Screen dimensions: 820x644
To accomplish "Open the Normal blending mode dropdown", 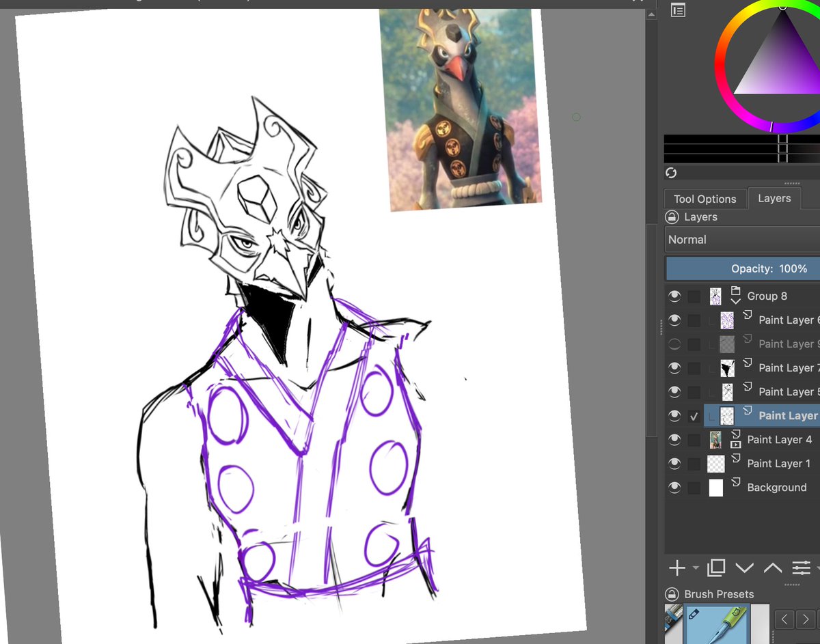I will [x=743, y=239].
